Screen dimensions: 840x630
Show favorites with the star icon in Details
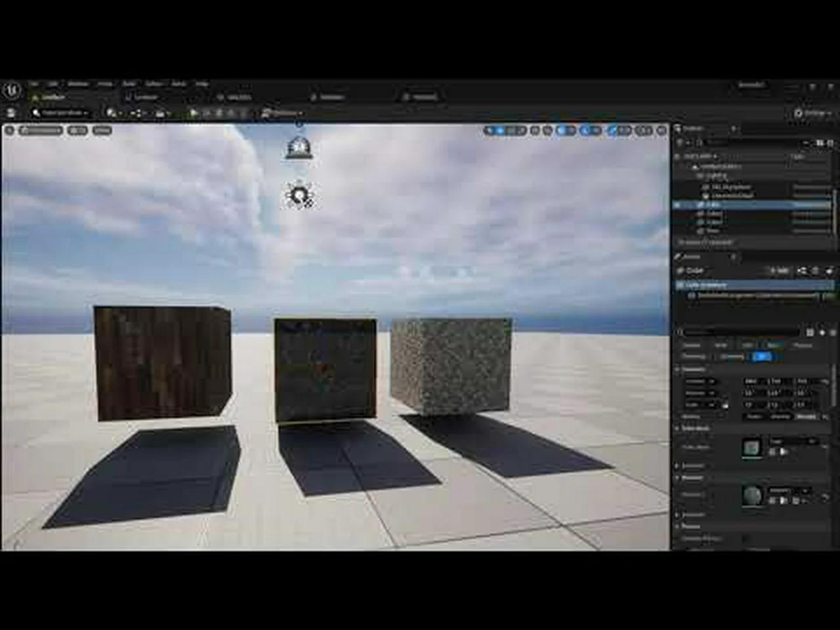(x=822, y=333)
